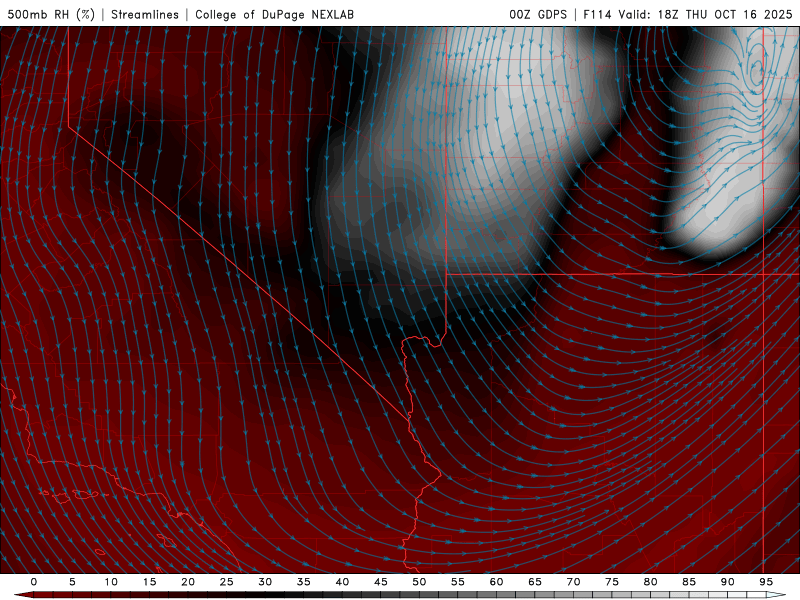Click the '90' value on colorbar scale
The height and width of the screenshot is (600, 800).
pos(727,582)
